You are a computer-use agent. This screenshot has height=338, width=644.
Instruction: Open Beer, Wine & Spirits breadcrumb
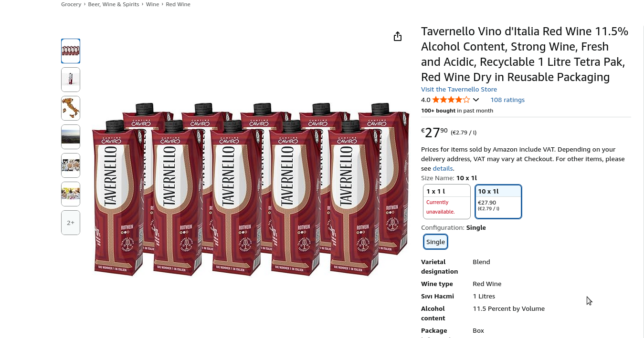[114, 4]
